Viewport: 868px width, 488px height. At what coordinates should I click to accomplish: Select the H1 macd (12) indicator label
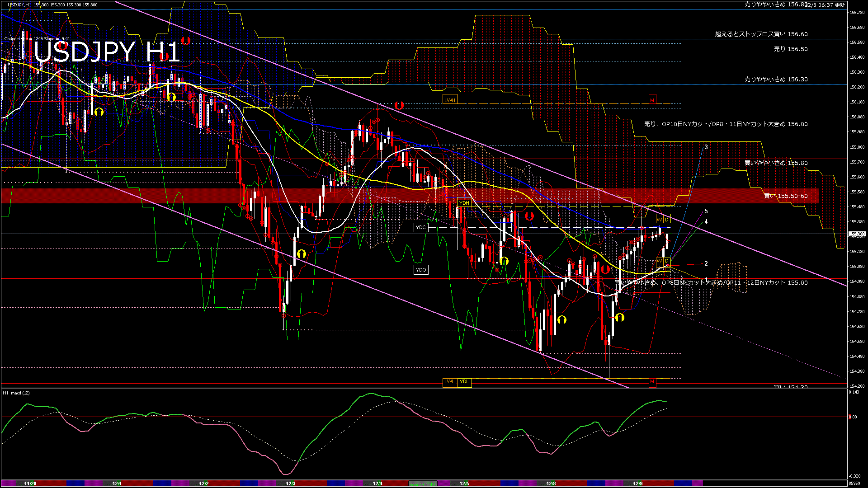(x=16, y=393)
